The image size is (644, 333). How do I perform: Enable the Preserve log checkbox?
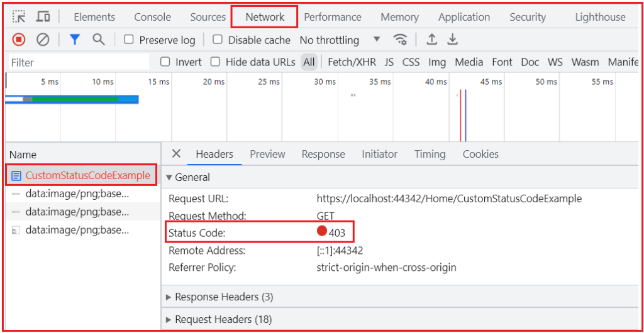(x=129, y=40)
